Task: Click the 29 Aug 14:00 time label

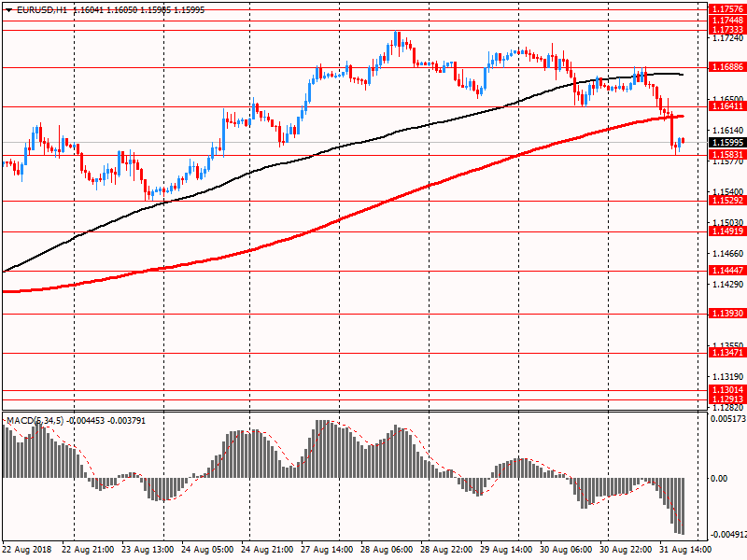Action: tap(506, 550)
